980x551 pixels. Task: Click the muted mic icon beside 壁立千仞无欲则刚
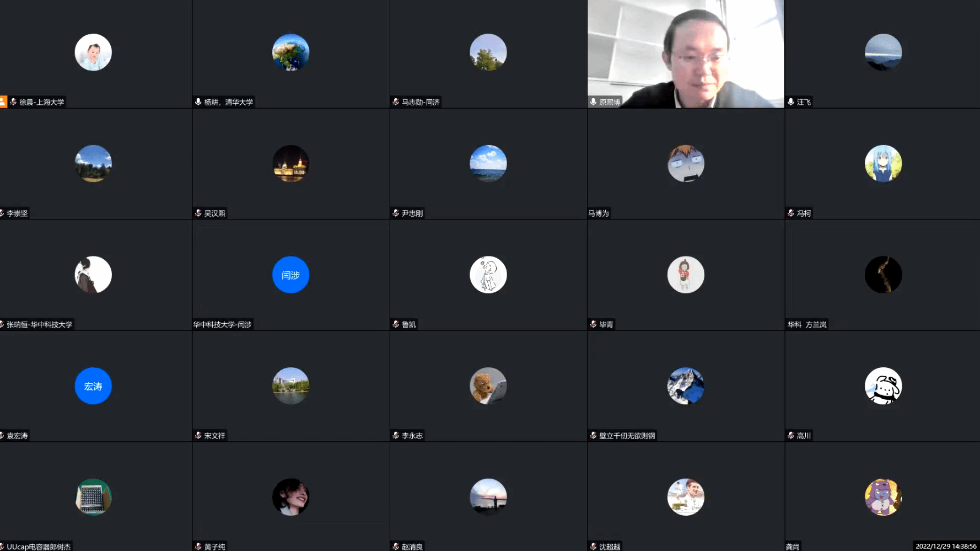click(594, 436)
